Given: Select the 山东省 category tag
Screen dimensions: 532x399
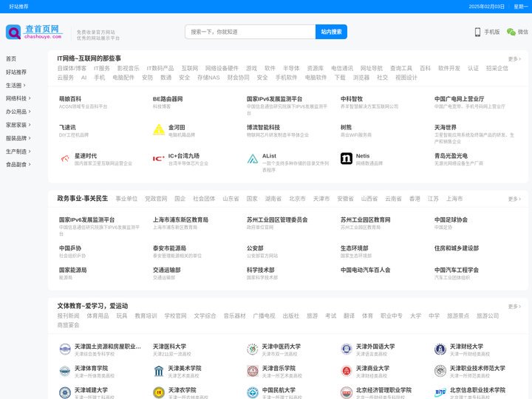Looking at the screenshot, I should 231,199.
